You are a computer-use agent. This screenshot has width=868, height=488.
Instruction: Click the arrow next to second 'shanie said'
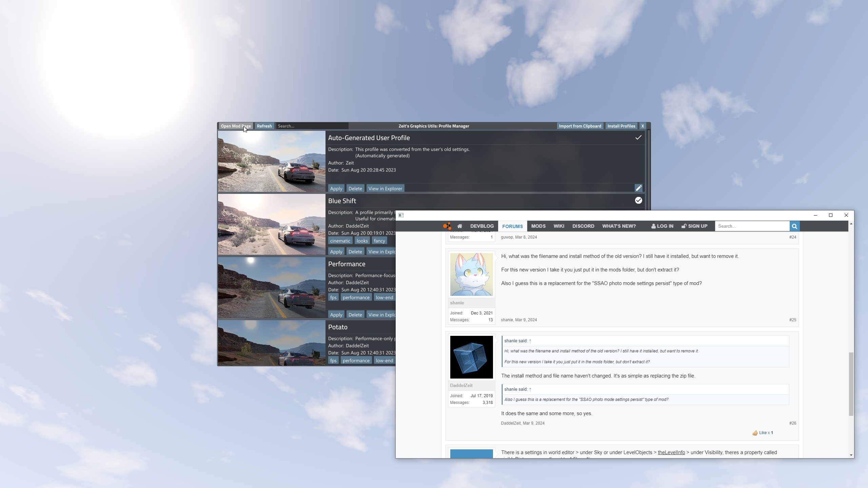click(x=530, y=389)
